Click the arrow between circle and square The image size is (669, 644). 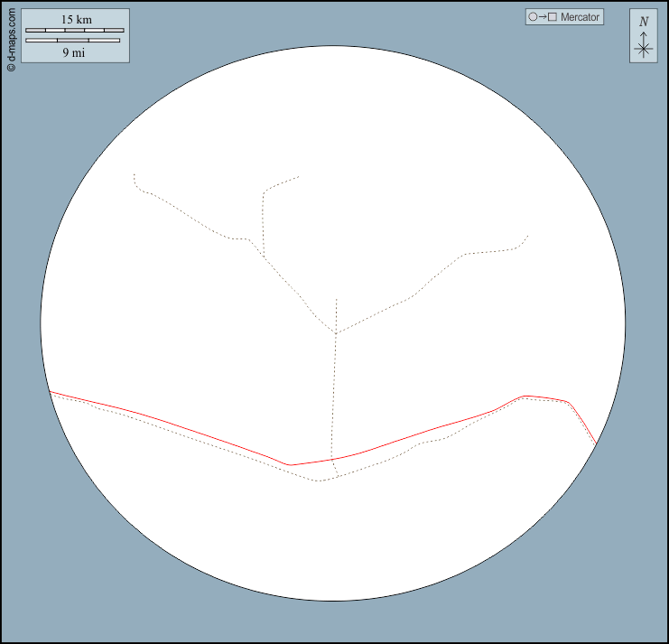[542, 17]
